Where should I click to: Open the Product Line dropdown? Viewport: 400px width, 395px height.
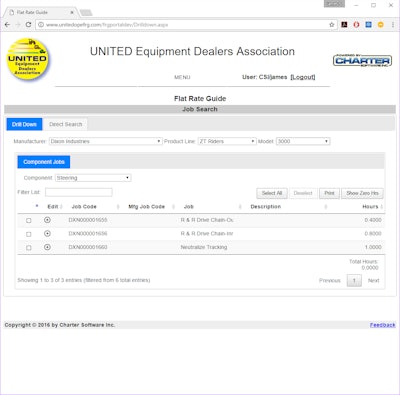click(x=227, y=141)
